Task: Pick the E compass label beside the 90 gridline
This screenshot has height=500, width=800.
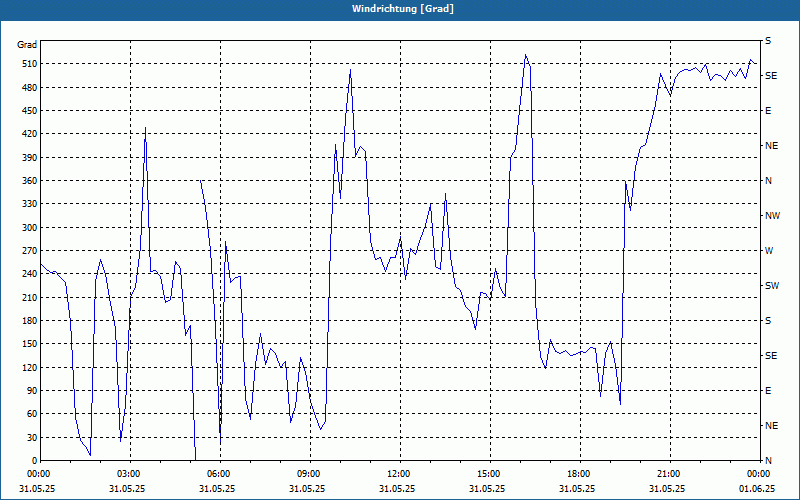Action: 768,391
